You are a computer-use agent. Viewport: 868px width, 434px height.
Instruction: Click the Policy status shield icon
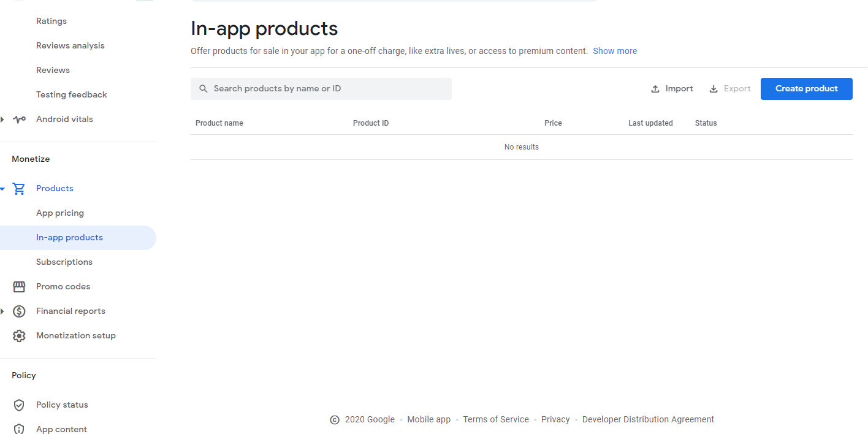click(x=19, y=405)
